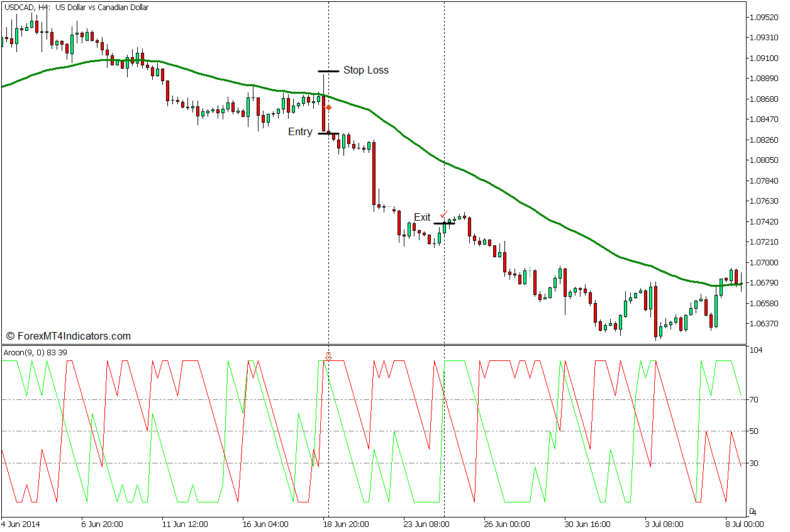790x532 pixels.
Task: Click the 30 level on the Aroon scale
Action: pos(755,463)
